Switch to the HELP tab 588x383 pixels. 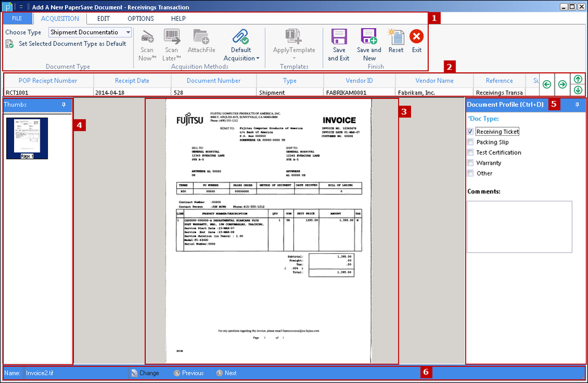click(178, 18)
